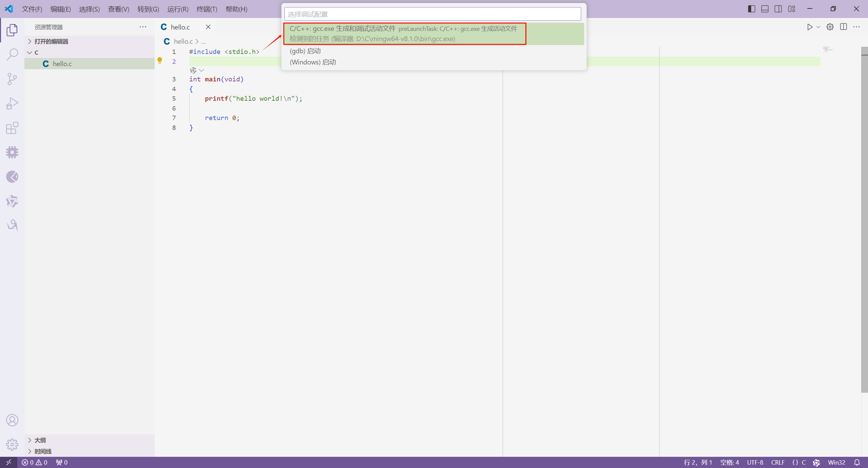This screenshot has width=868, height=468.
Task: Open the chip-shaped extension view icon
Action: tap(12, 152)
